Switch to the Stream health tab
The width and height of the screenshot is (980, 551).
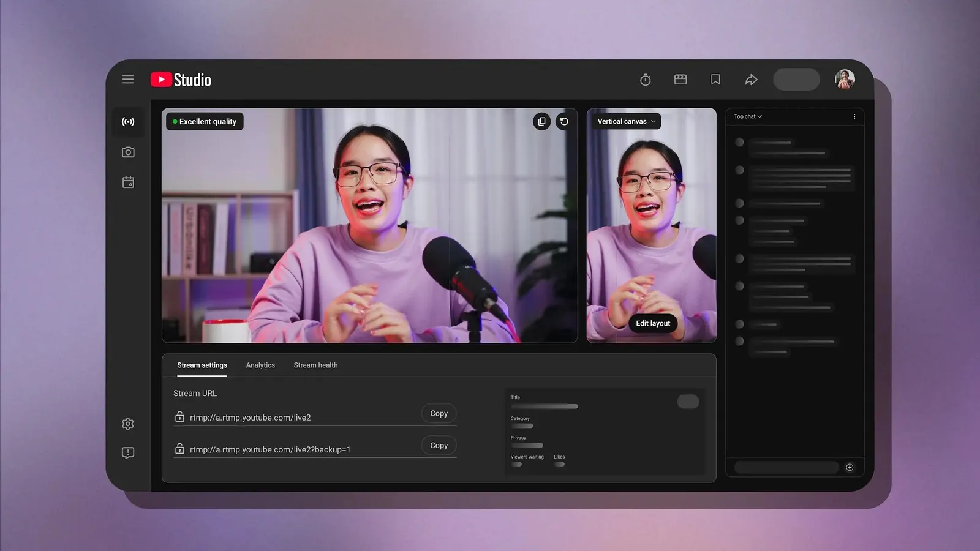coord(315,365)
